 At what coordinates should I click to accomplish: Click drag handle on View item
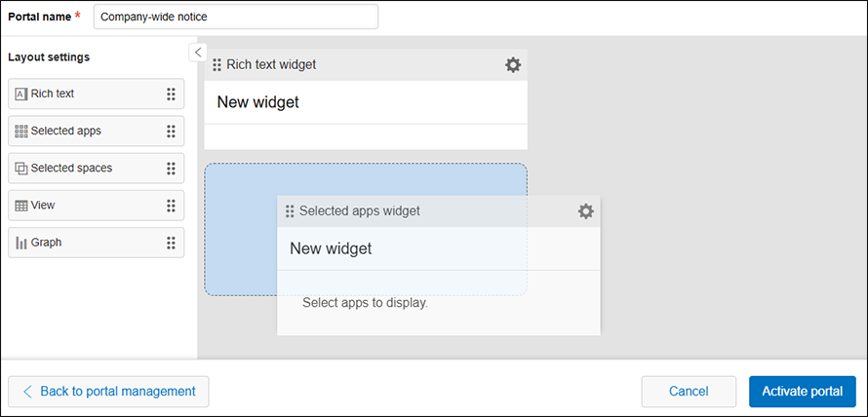click(171, 206)
